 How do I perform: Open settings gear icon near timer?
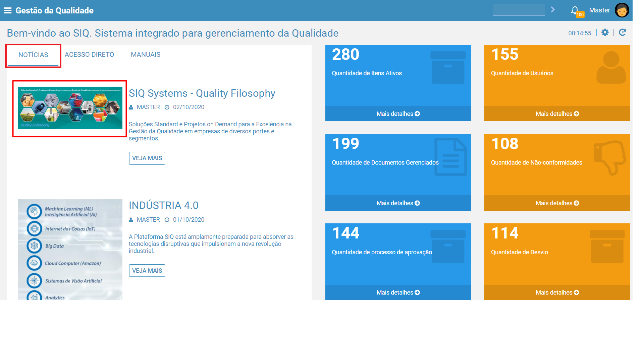click(605, 33)
